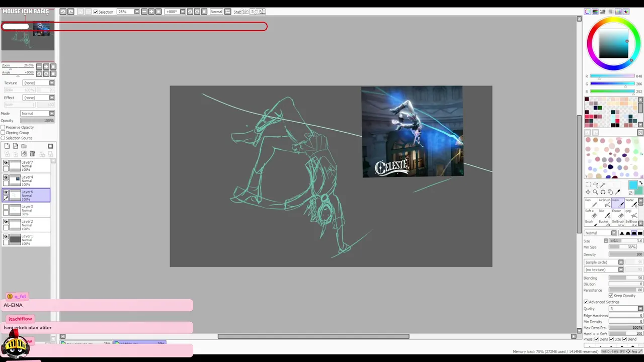Create a new linework layer
The width and height of the screenshot is (644, 362).
pyautogui.click(x=16, y=146)
